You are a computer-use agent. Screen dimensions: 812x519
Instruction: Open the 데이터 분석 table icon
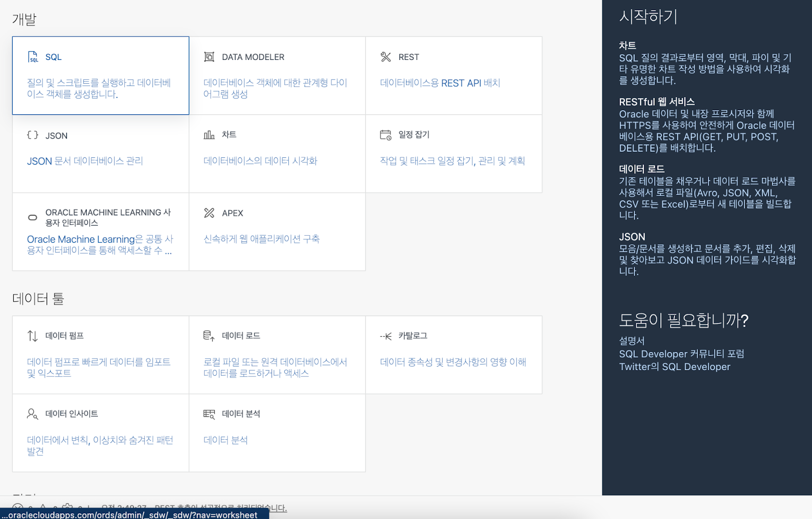pyautogui.click(x=209, y=414)
